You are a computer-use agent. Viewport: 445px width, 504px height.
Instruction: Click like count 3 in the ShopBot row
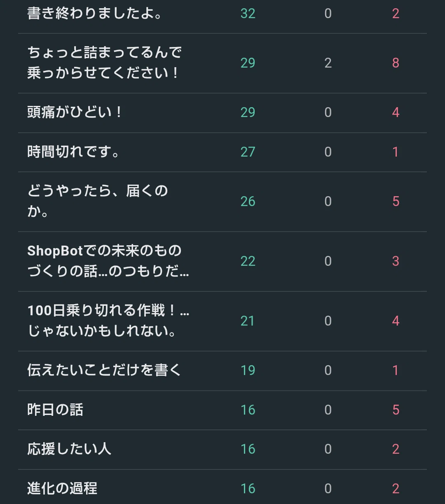point(396,261)
